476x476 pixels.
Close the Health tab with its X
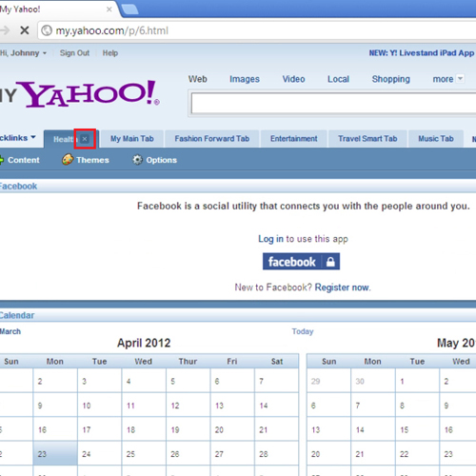point(85,139)
